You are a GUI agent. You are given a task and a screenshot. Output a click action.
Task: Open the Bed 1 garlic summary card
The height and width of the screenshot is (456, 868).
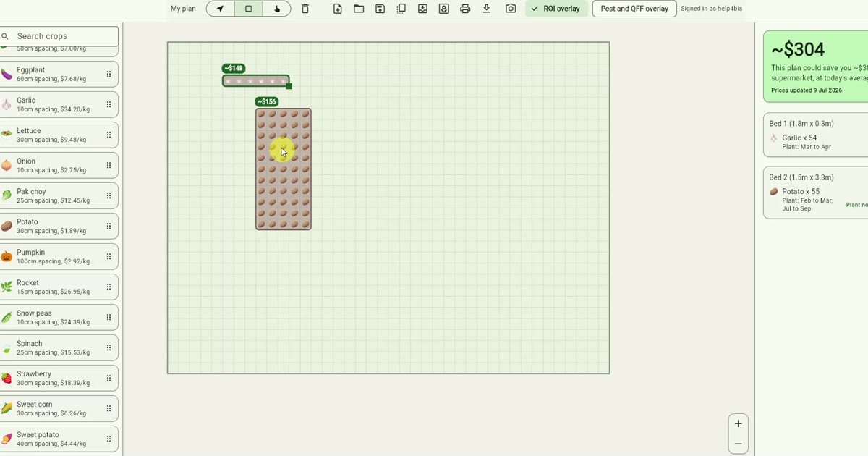click(x=816, y=135)
